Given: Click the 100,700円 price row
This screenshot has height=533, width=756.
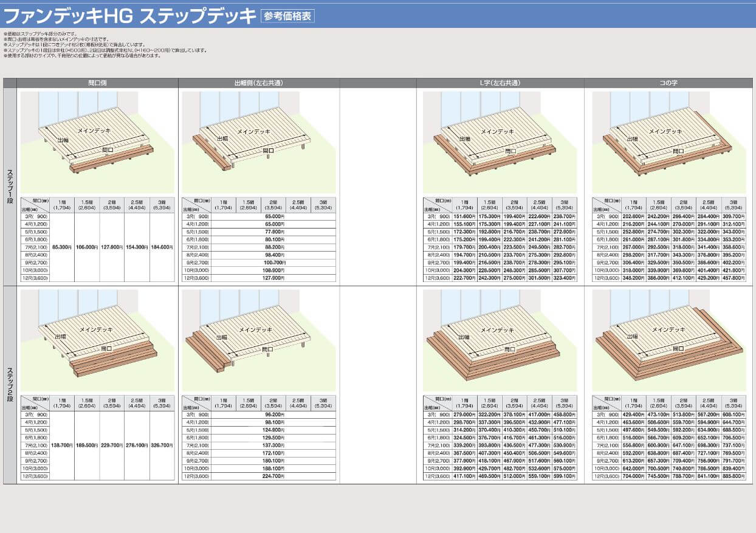Looking at the screenshot, I should [x=273, y=263].
